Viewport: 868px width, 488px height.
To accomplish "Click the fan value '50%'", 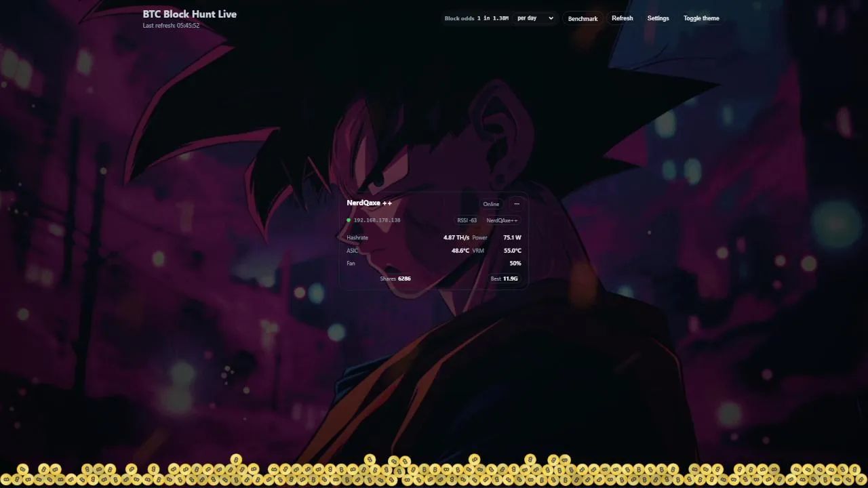I will pyautogui.click(x=515, y=264).
